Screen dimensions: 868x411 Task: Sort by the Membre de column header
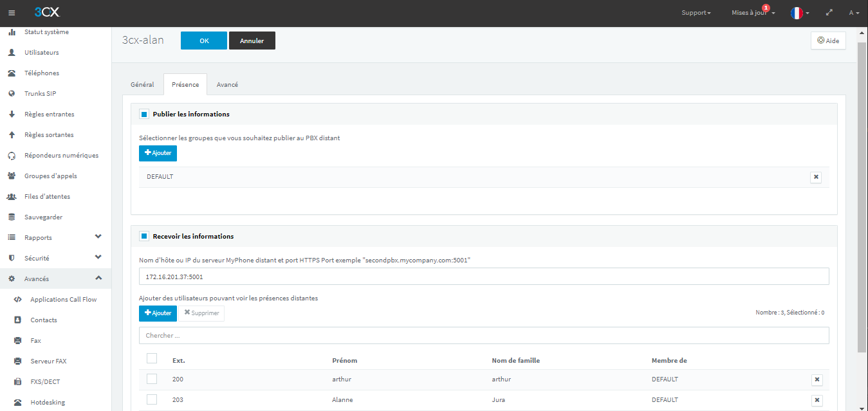click(x=669, y=361)
